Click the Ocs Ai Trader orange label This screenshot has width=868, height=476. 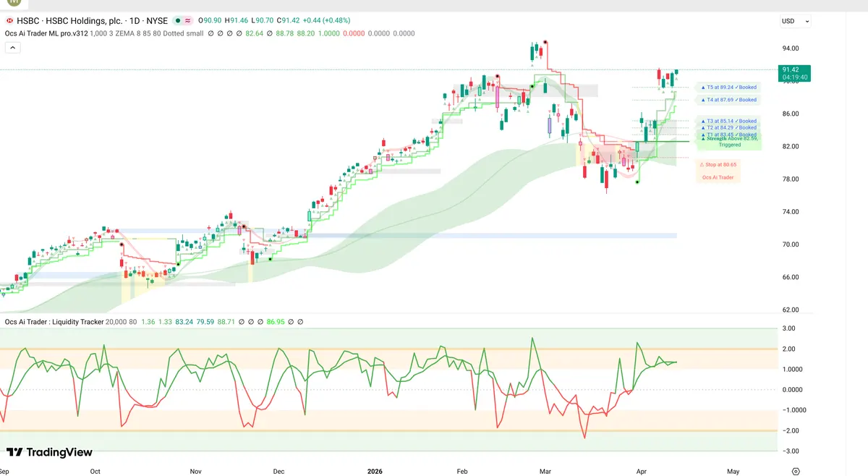(x=718, y=177)
